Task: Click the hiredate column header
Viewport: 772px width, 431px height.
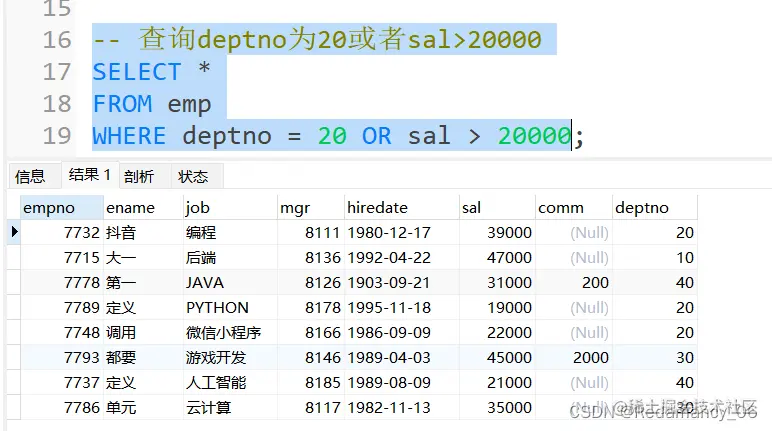Action: [402, 207]
